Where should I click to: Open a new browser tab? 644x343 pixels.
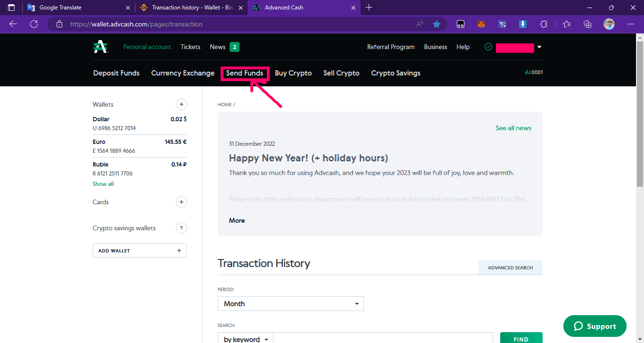tap(369, 8)
